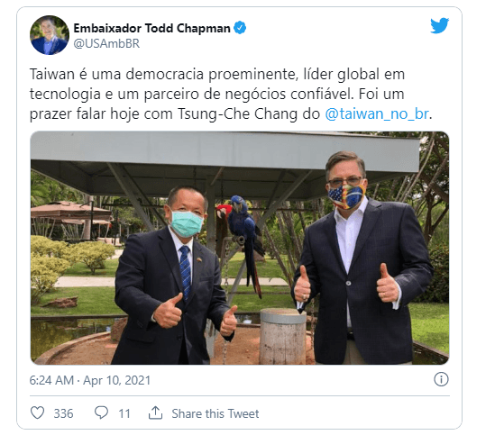
Task: Click the Share this Tweet text
Action: click(x=215, y=413)
